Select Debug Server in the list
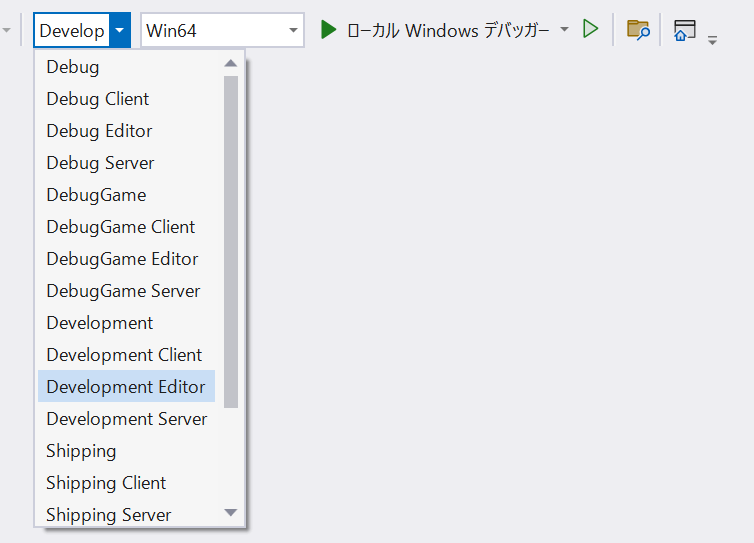This screenshot has width=754, height=543. 126,163
